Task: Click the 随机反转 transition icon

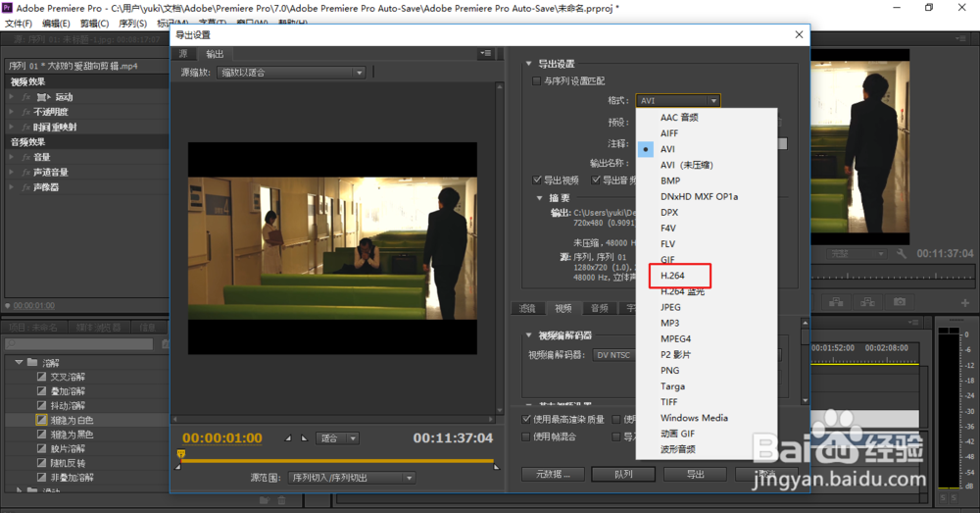Action: (x=41, y=463)
